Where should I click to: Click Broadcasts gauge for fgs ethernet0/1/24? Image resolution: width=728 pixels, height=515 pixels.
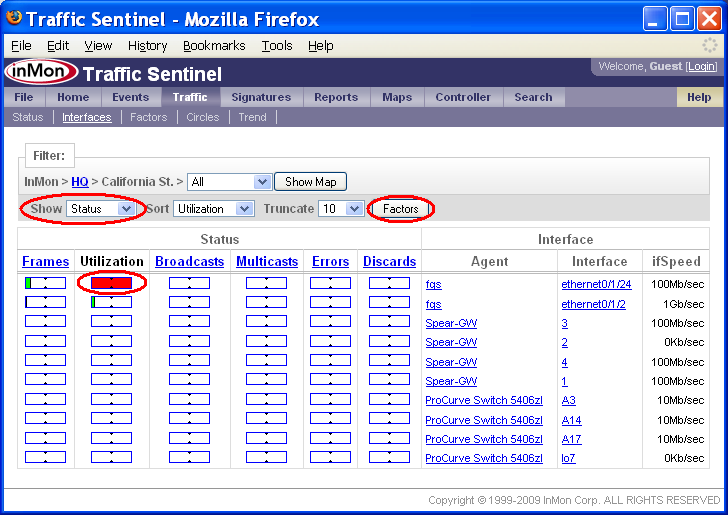pyautogui.click(x=189, y=283)
